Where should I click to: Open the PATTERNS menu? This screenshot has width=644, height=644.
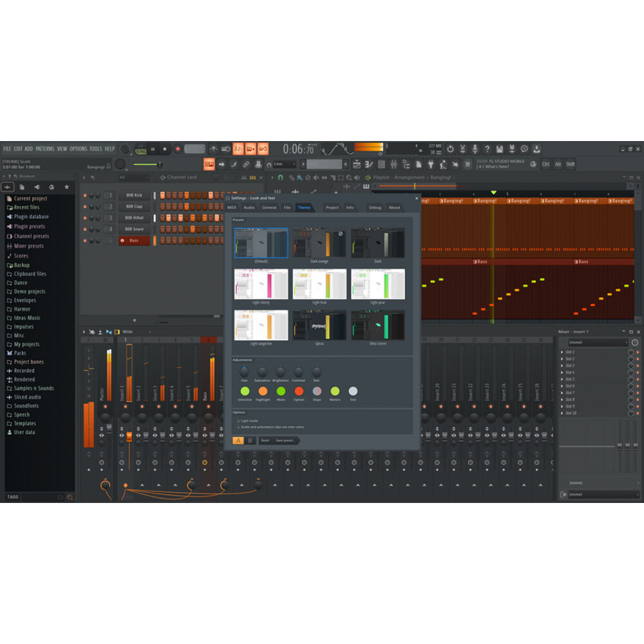tap(44, 149)
